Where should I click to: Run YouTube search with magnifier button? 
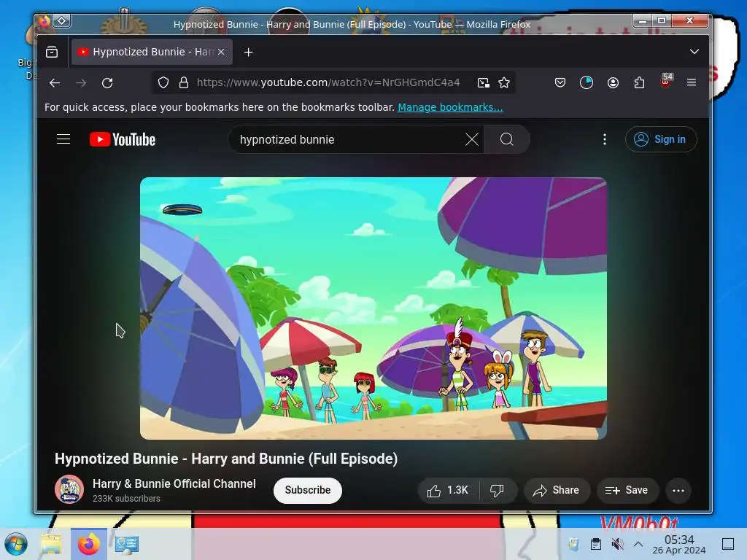tap(507, 139)
